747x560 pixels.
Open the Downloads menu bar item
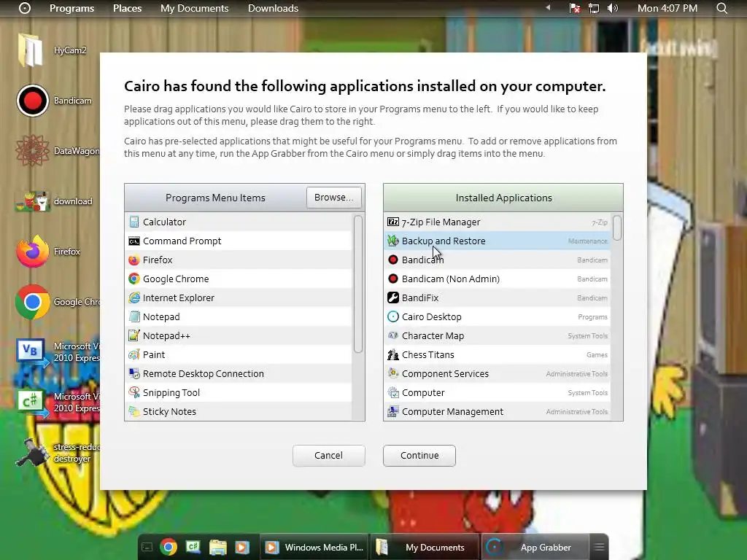[273, 8]
